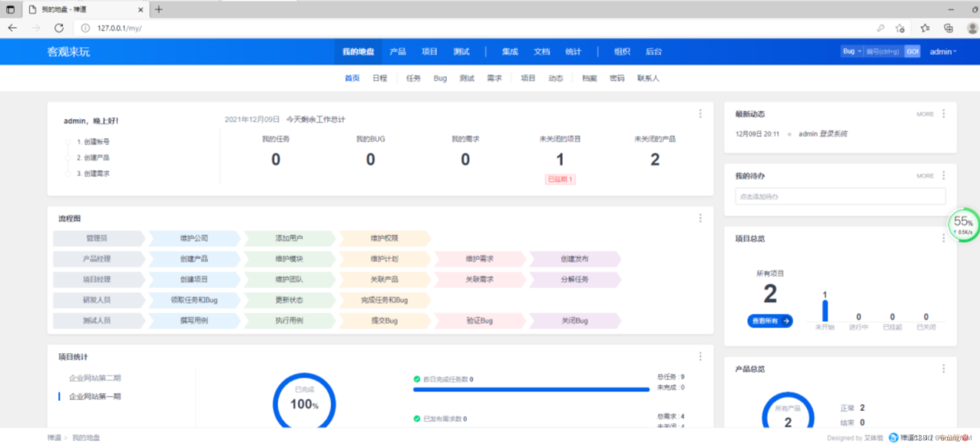Open the three-dot menu of 项目统计 panel

tap(700, 356)
